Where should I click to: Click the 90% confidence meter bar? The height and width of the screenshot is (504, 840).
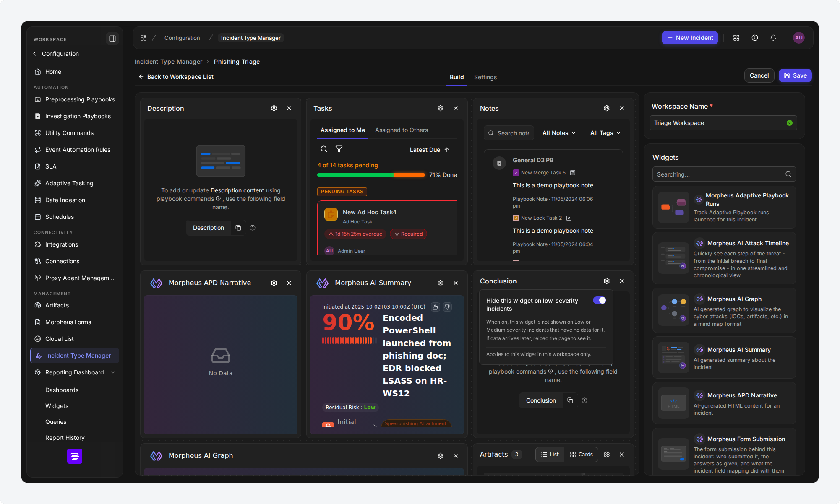[x=349, y=340]
